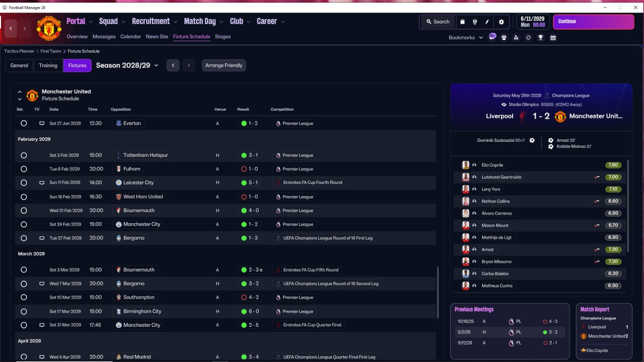Image resolution: width=644 pixels, height=362 pixels.
Task: Expand the Squad menu chevron
Action: [123, 22]
